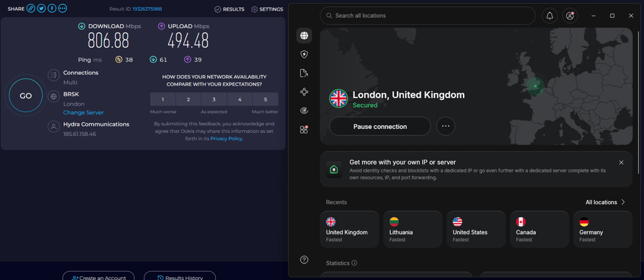Minimize the VPN window
This screenshot has height=280, width=644.
(x=594, y=16)
